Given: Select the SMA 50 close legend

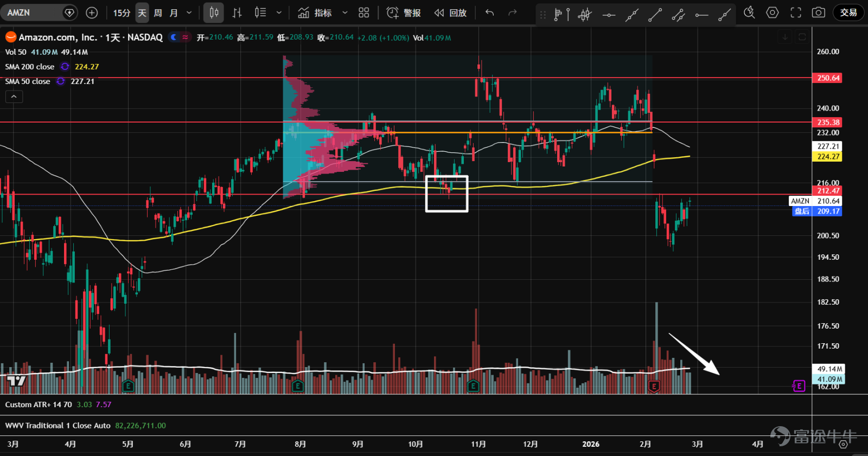Looking at the screenshot, I should coord(28,81).
